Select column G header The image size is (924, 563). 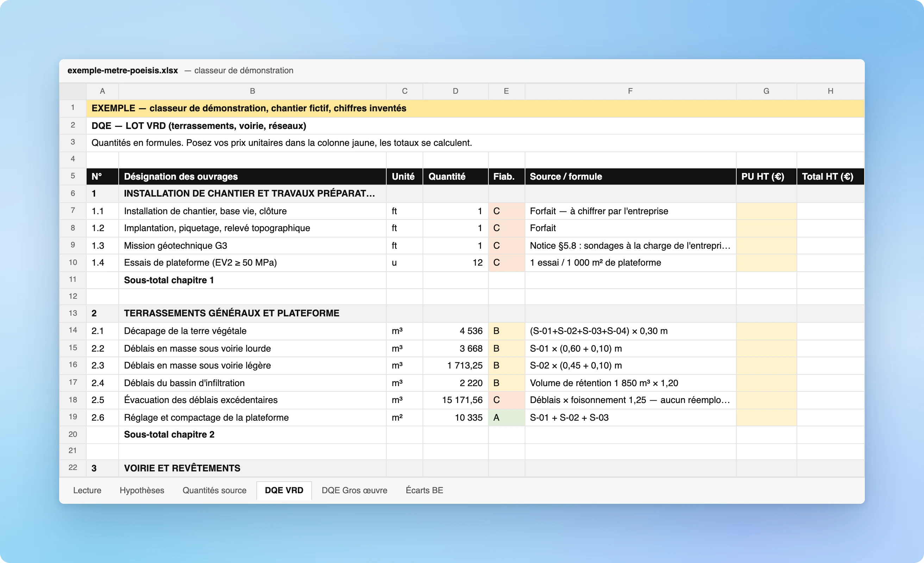click(766, 91)
